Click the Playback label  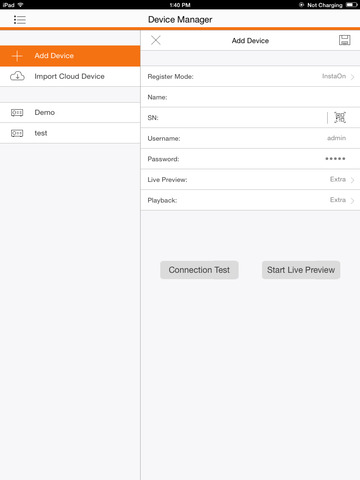tap(162, 200)
